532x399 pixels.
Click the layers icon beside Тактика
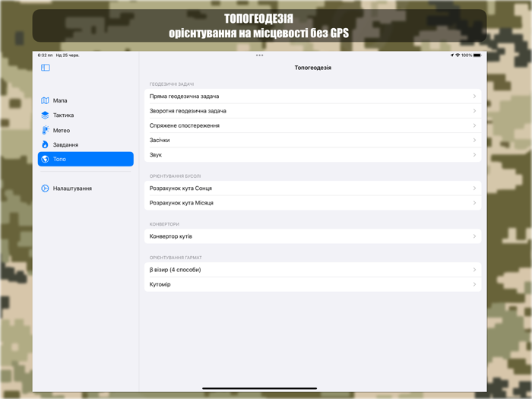tap(45, 115)
